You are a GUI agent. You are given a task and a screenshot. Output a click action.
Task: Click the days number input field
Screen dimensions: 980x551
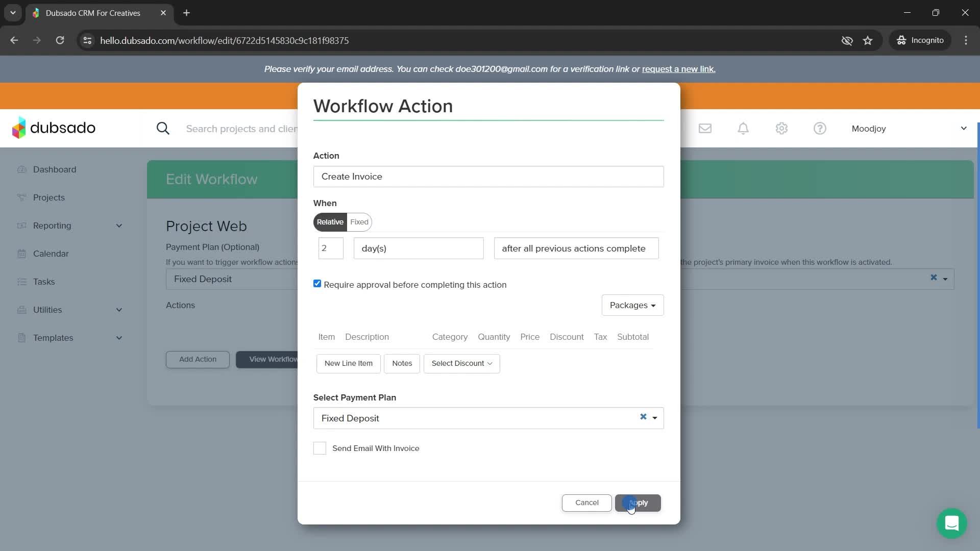click(x=331, y=248)
